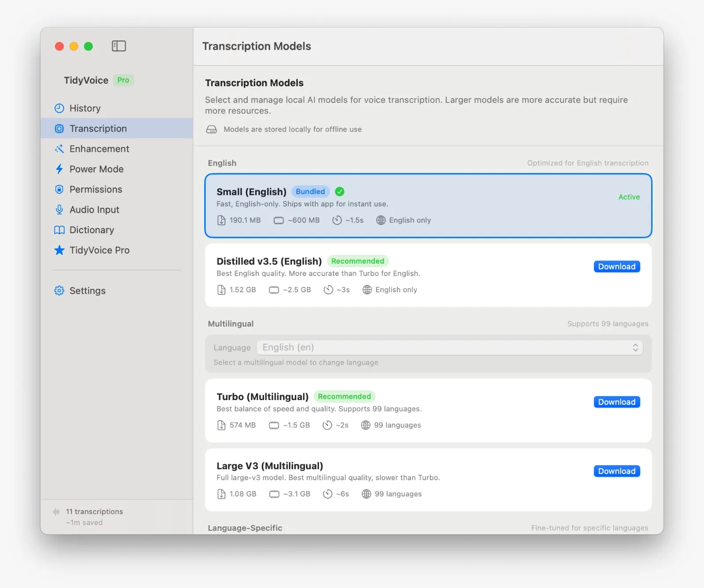The image size is (704, 588).
Task: Click the 11 transcriptions status text
Action: [95, 511]
